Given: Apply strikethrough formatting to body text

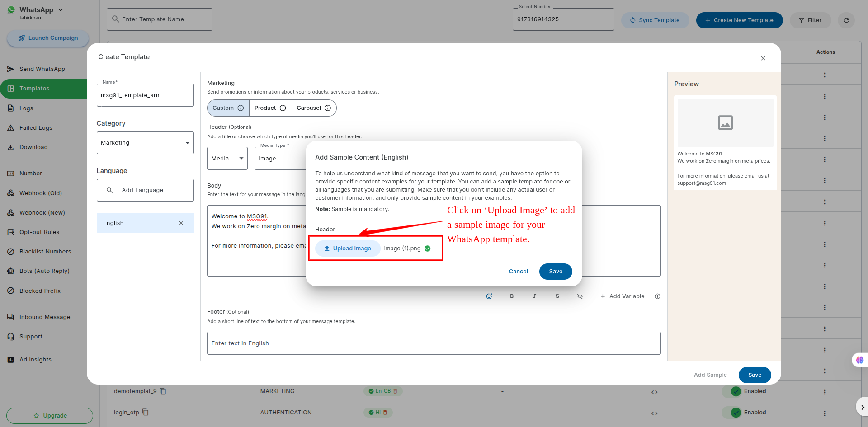Looking at the screenshot, I should click(x=557, y=296).
